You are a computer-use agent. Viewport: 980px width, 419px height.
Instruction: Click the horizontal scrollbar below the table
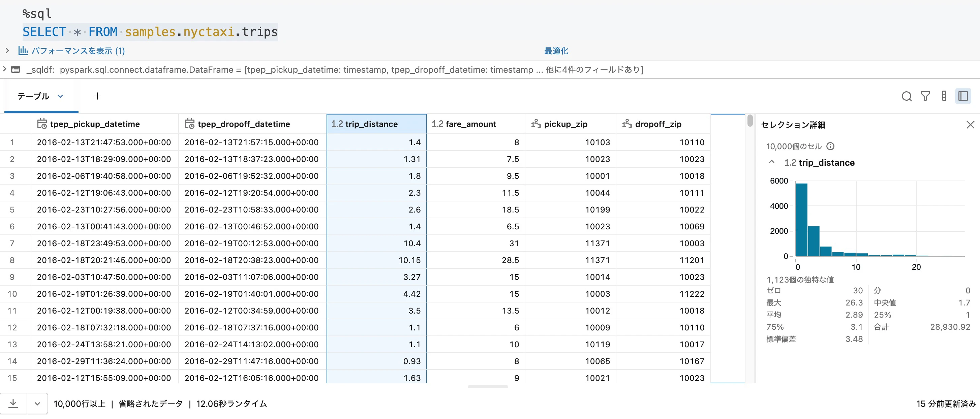[488, 387]
